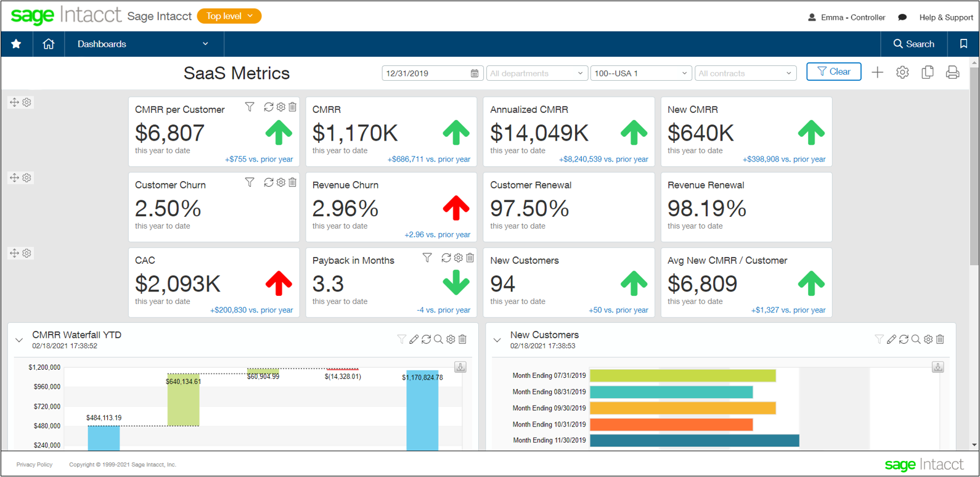
Task: Open the Privacy Policy link
Action: point(35,465)
